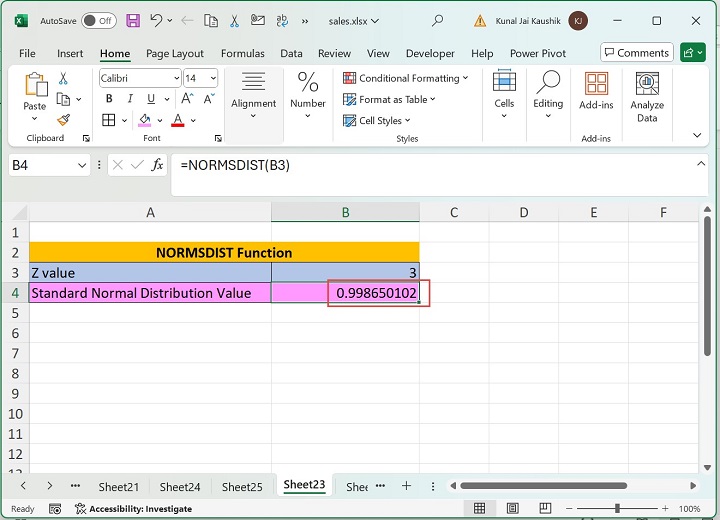Screen dimensions: 720x520
Task: Open Format as Table menu
Action: [x=389, y=99]
